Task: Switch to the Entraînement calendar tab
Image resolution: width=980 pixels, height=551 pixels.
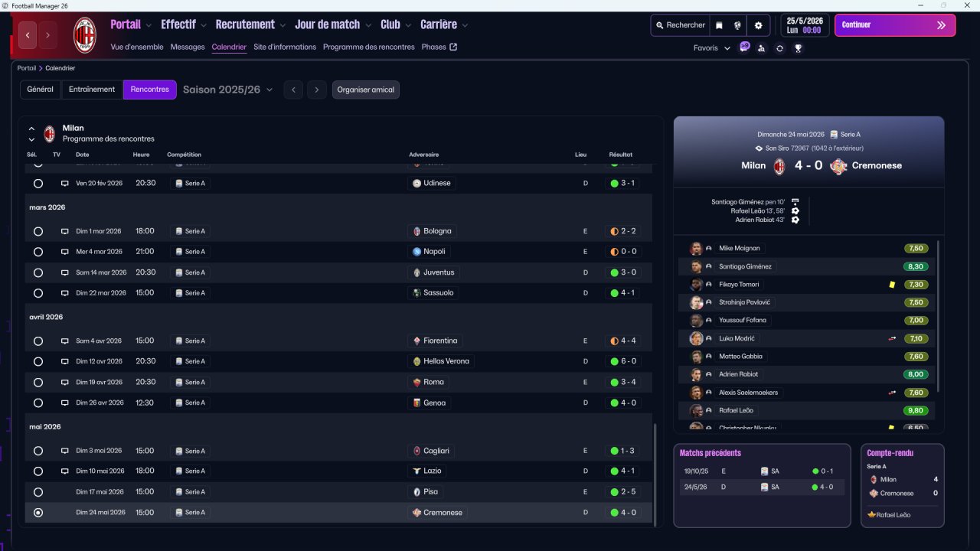Action: pos(92,90)
